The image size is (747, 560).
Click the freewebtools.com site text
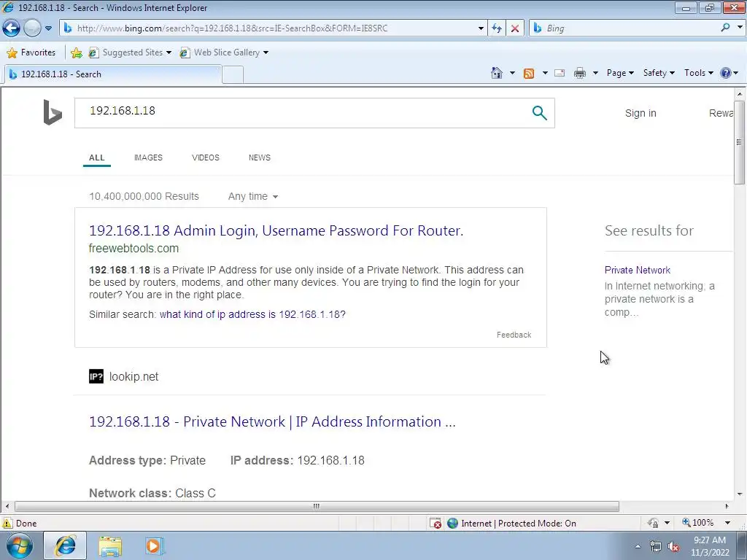[x=134, y=248]
